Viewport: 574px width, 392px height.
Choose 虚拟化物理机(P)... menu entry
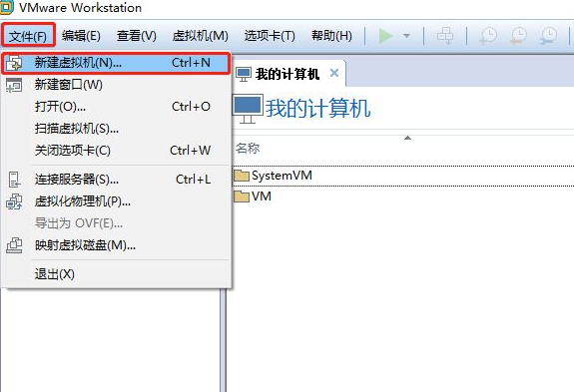tap(116, 201)
